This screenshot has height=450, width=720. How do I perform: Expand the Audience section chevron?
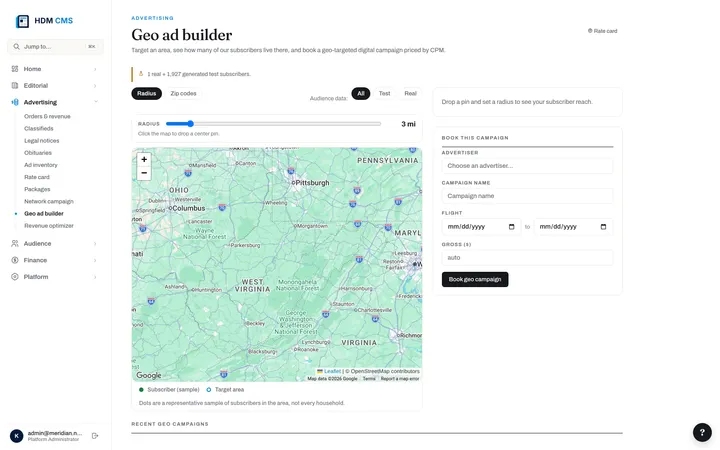[95, 244]
